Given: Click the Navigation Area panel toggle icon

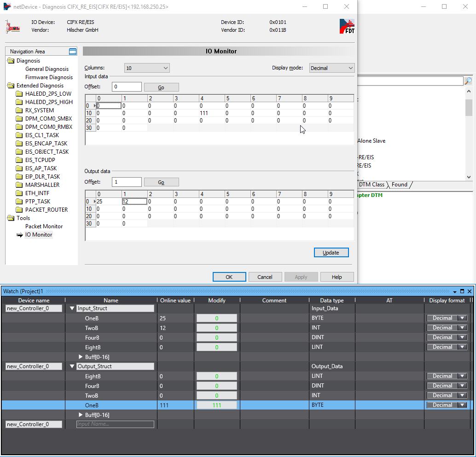Looking at the screenshot, I should [72, 52].
